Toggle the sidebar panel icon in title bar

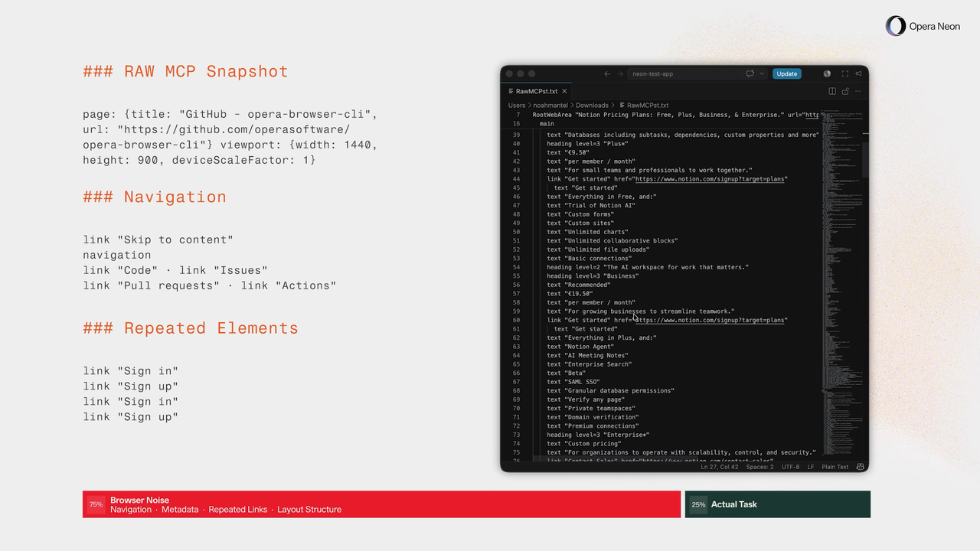point(858,74)
